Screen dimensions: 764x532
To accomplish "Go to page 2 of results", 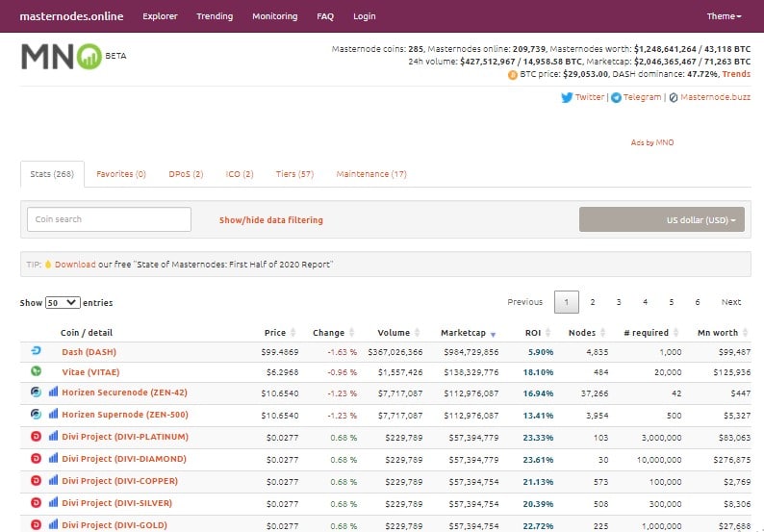I will coord(593,302).
